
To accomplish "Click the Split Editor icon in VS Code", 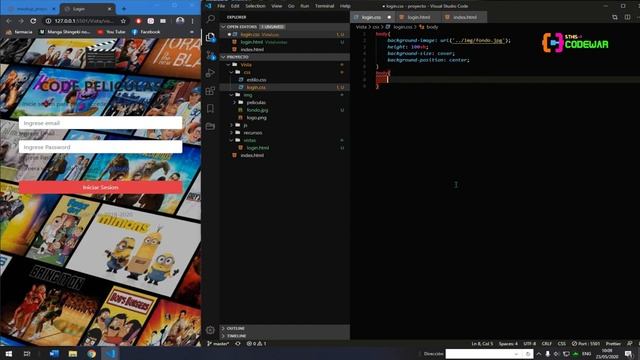I will tap(627, 17).
